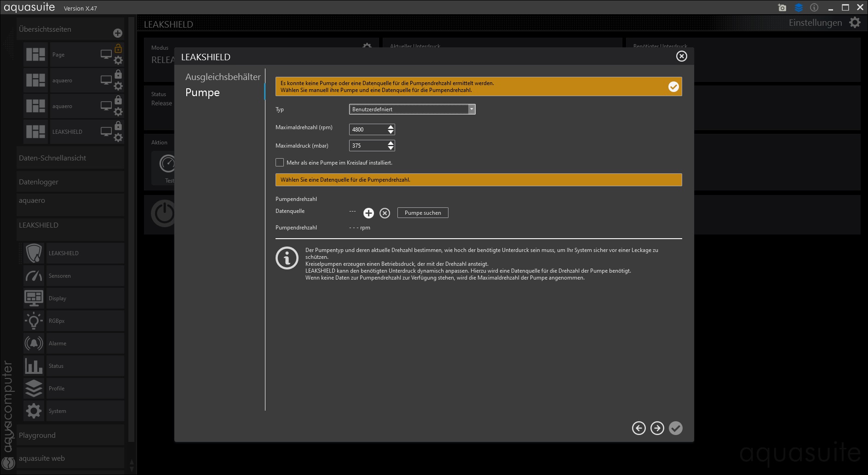
Task: Decrease Maximaldruck value with down arrow
Action: tap(391, 148)
